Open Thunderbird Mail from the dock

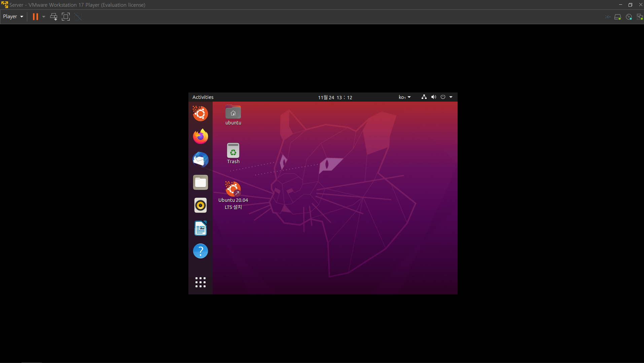pyautogui.click(x=201, y=159)
